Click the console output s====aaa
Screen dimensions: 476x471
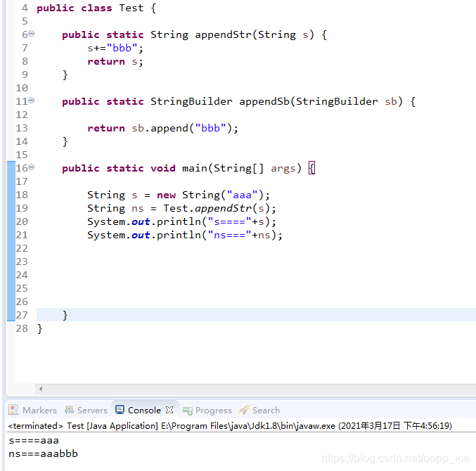point(34,440)
